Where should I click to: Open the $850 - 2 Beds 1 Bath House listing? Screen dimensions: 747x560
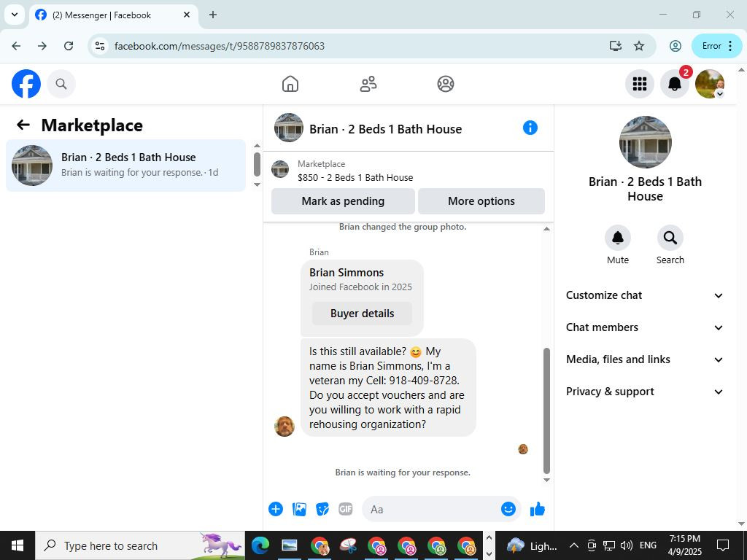coord(355,178)
